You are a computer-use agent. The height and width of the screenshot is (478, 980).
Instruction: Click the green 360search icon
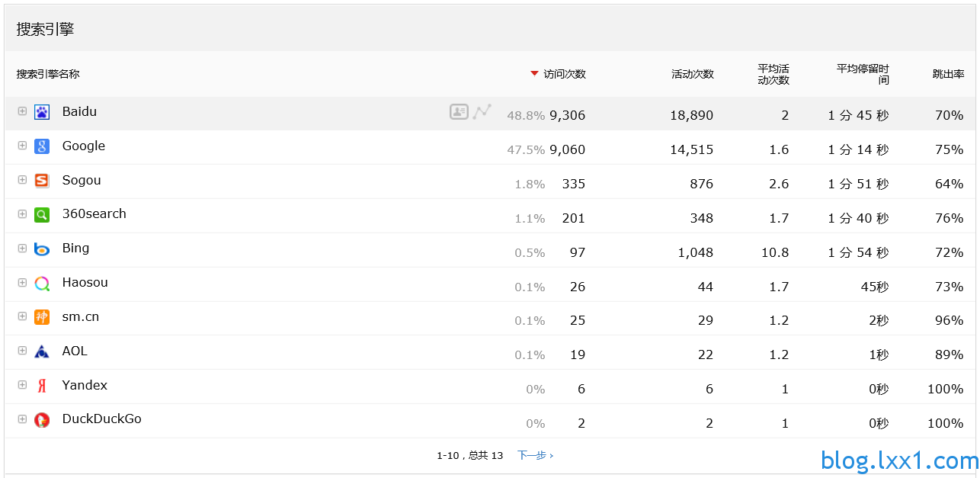click(x=42, y=214)
